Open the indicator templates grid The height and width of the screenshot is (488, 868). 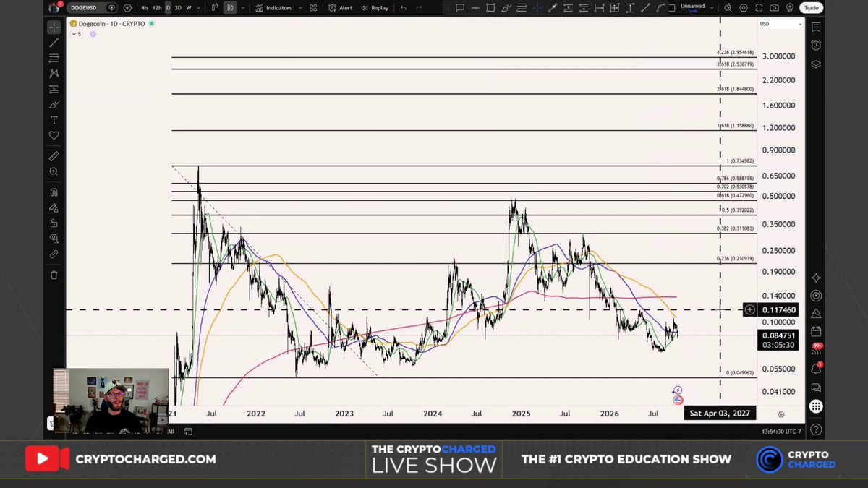[313, 8]
